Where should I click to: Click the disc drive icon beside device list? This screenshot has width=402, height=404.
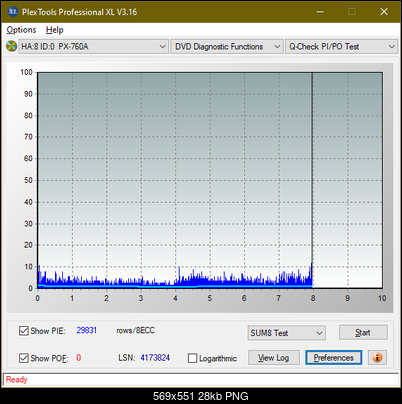[x=11, y=46]
